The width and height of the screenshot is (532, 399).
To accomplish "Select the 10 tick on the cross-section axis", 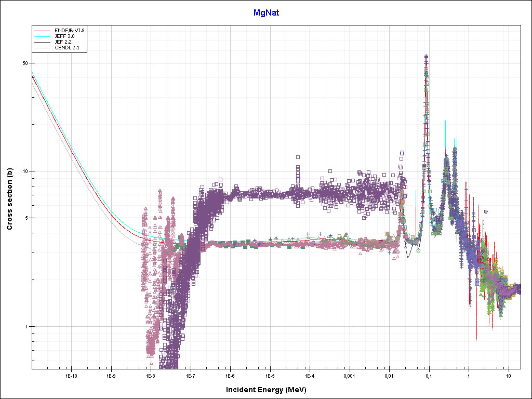I will (x=24, y=171).
